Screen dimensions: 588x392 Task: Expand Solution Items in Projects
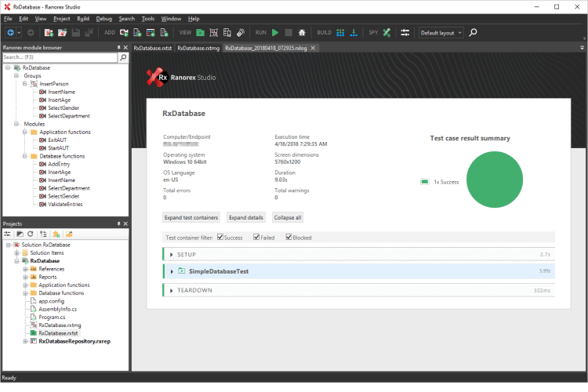pos(16,252)
